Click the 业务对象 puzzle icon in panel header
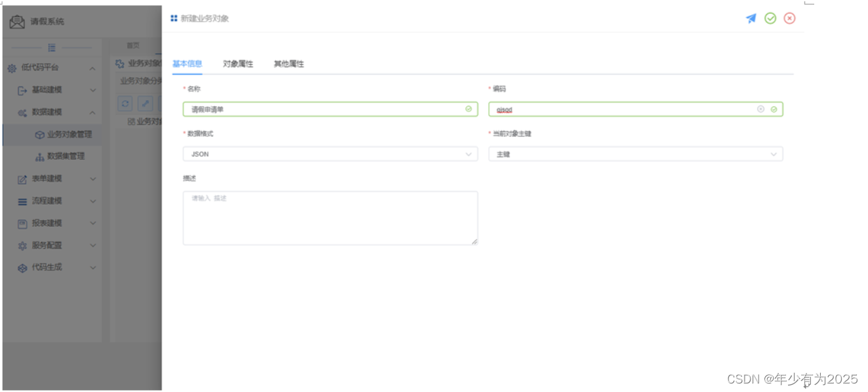Image resolution: width=868 pixels, height=392 pixels. coord(120,64)
